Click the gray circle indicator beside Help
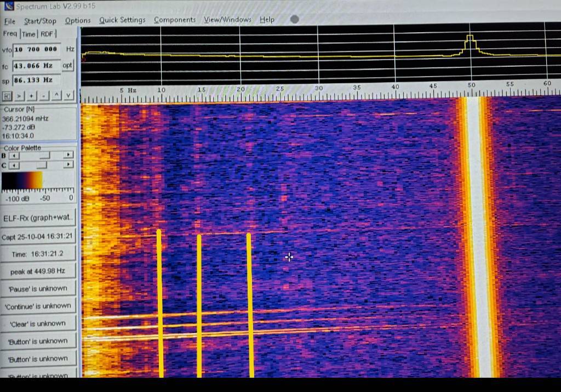 pos(294,19)
